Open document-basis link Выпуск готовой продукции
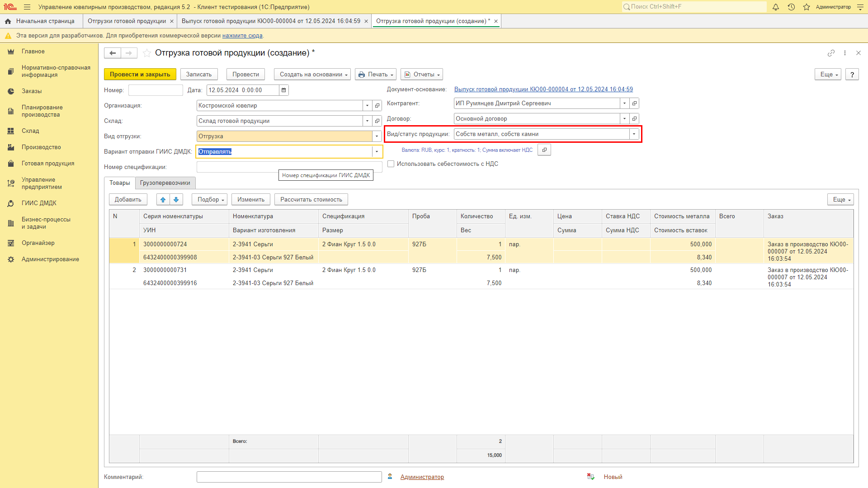Screen dimensions: 868x488 pyautogui.click(x=543, y=89)
